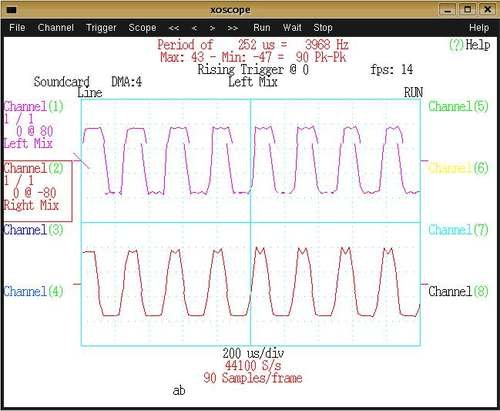Click the << fast slower timebase button
This screenshot has height=411, width=500.
click(x=174, y=28)
